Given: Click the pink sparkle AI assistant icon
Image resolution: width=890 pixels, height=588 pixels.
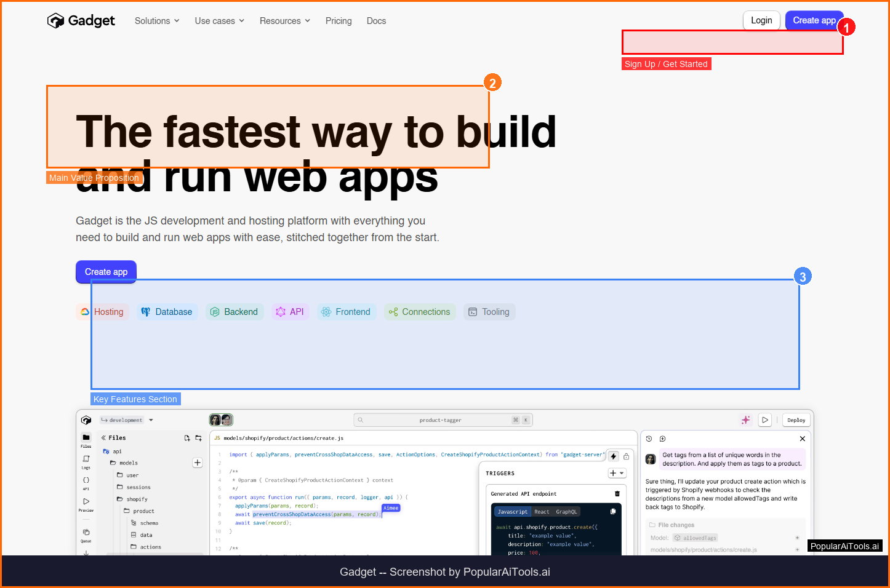Looking at the screenshot, I should [x=745, y=420].
